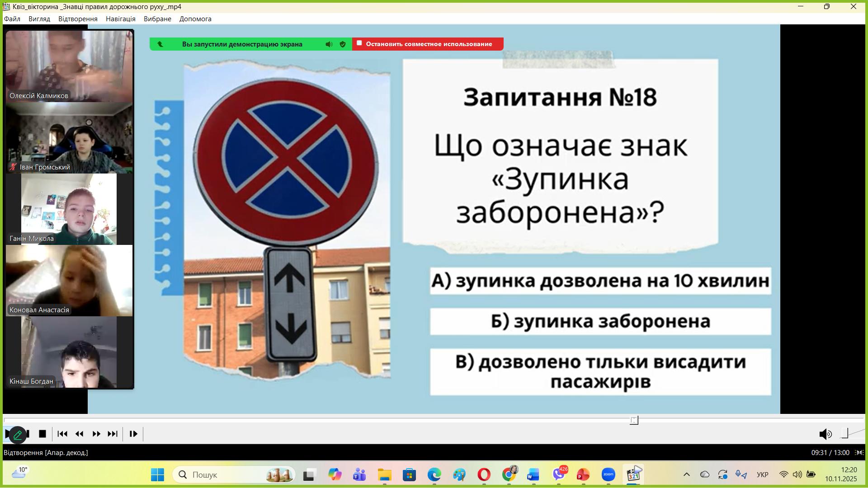Click the green pencil annotation icon
Screen dimensions: 868x488
click(18, 435)
